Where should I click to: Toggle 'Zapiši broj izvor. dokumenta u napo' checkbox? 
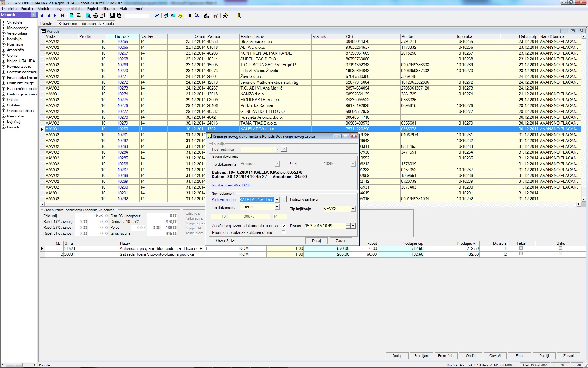click(284, 225)
